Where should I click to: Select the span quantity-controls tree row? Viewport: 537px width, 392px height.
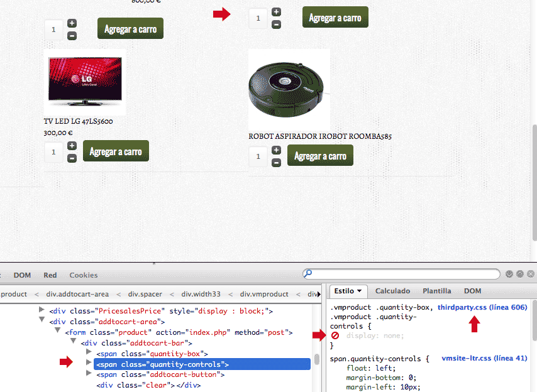[x=202, y=364]
